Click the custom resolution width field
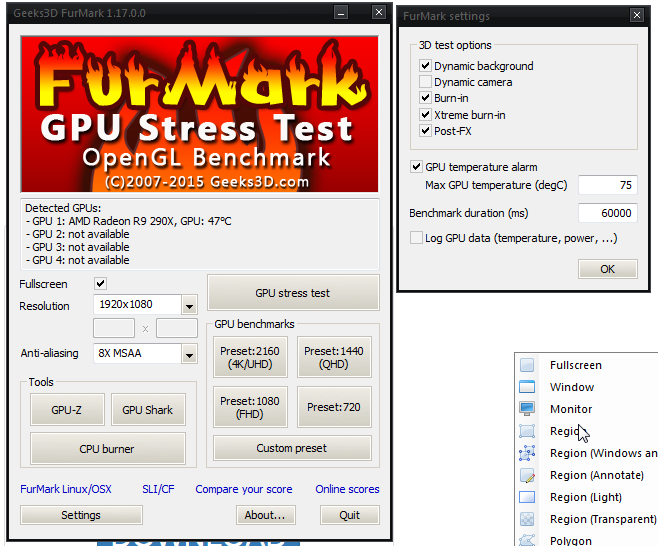The height and width of the screenshot is (546, 658). coord(114,328)
